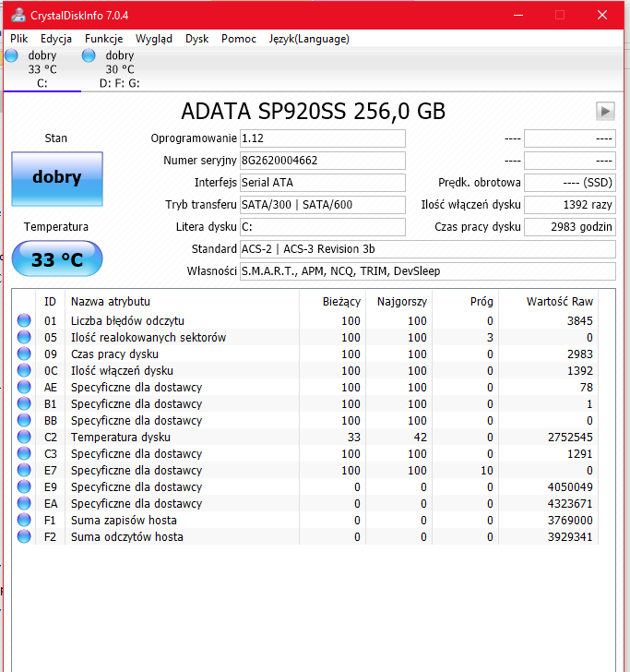Image resolution: width=630 pixels, height=672 pixels.
Task: Click status circle for attribute 09
Action: pos(24,354)
